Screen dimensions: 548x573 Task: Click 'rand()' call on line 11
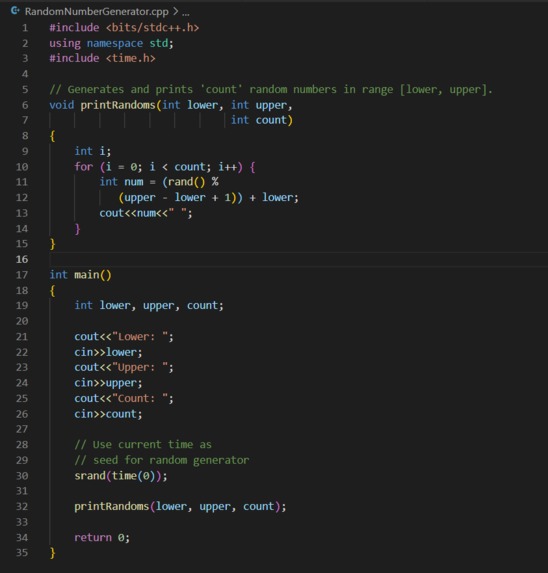[187, 182]
